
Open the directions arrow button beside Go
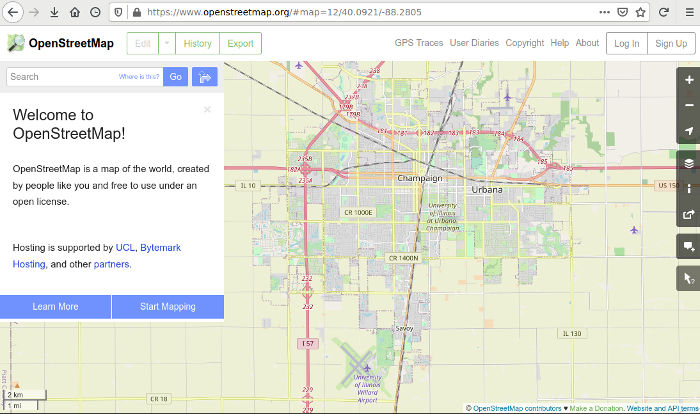(205, 77)
